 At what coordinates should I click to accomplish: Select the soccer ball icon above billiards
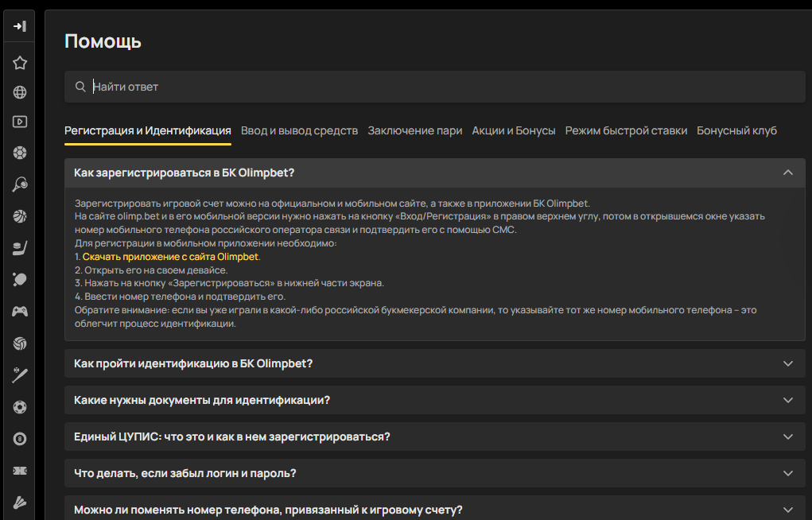pyautogui.click(x=20, y=407)
